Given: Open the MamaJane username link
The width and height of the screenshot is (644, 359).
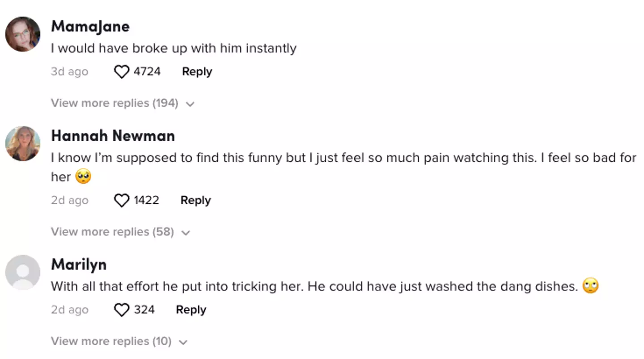Looking at the screenshot, I should coord(90,26).
